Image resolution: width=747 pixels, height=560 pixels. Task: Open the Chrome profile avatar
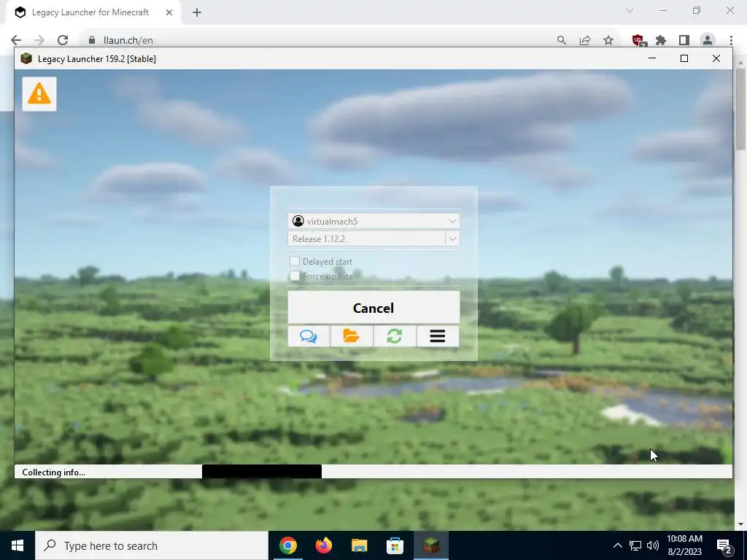pyautogui.click(x=708, y=41)
